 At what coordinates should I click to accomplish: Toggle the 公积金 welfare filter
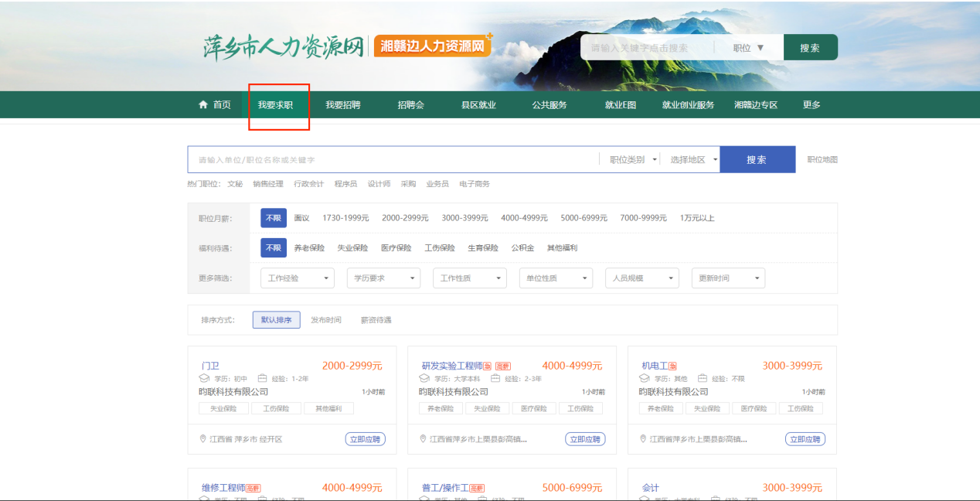(522, 248)
